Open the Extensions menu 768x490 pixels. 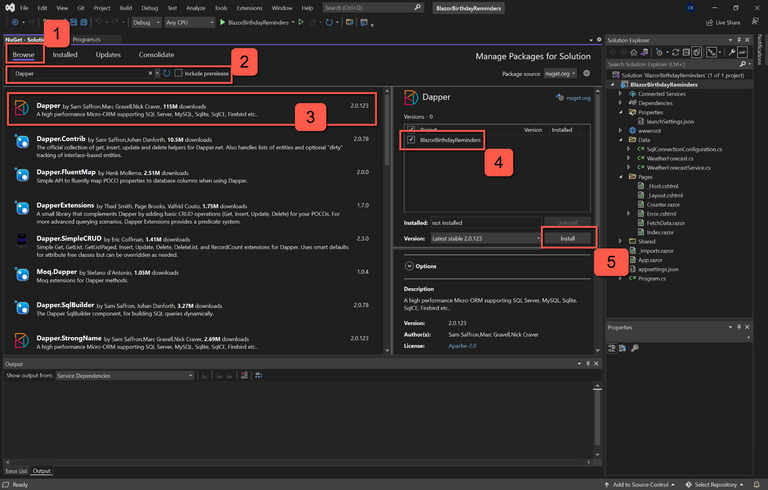[249, 7]
